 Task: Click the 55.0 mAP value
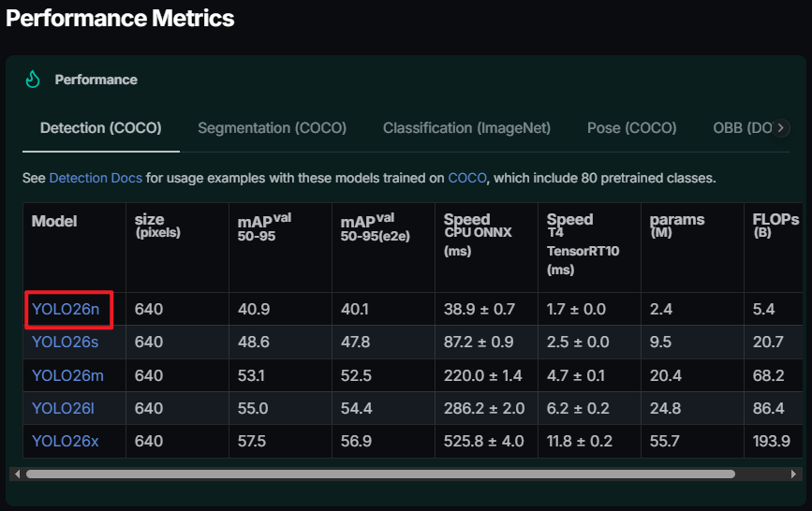(253, 408)
